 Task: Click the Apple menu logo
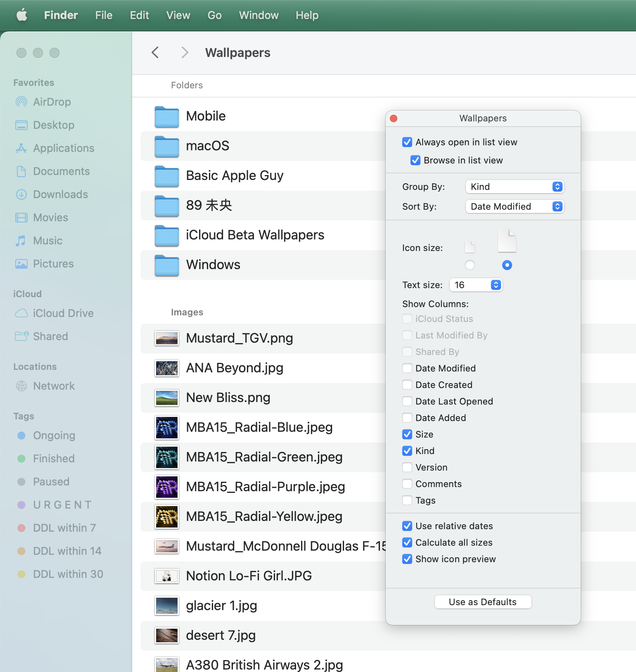click(22, 15)
